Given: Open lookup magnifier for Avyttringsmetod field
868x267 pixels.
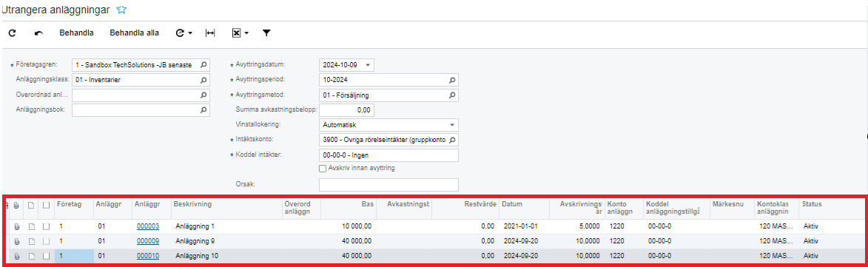Looking at the screenshot, I should pyautogui.click(x=452, y=95).
